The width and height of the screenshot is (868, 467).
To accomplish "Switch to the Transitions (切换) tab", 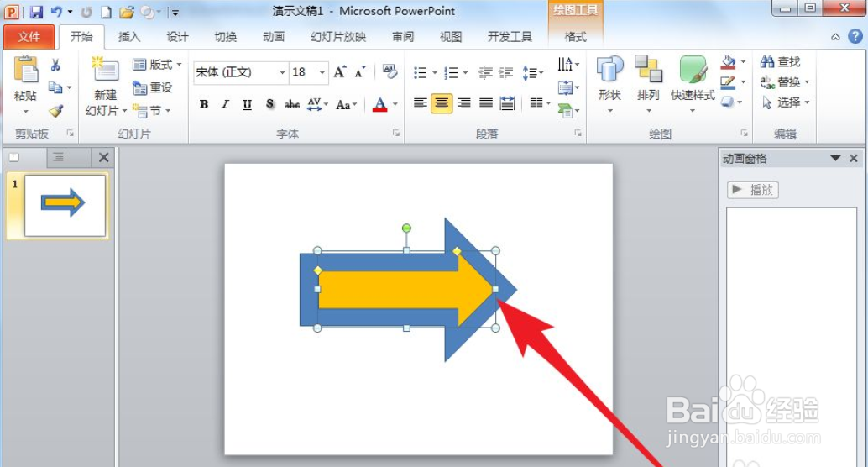I will pyautogui.click(x=225, y=37).
